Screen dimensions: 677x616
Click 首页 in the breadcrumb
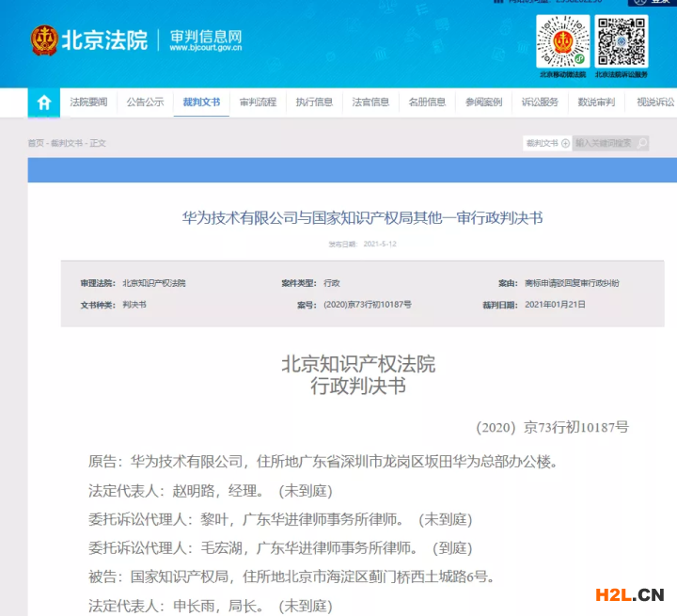point(36,143)
